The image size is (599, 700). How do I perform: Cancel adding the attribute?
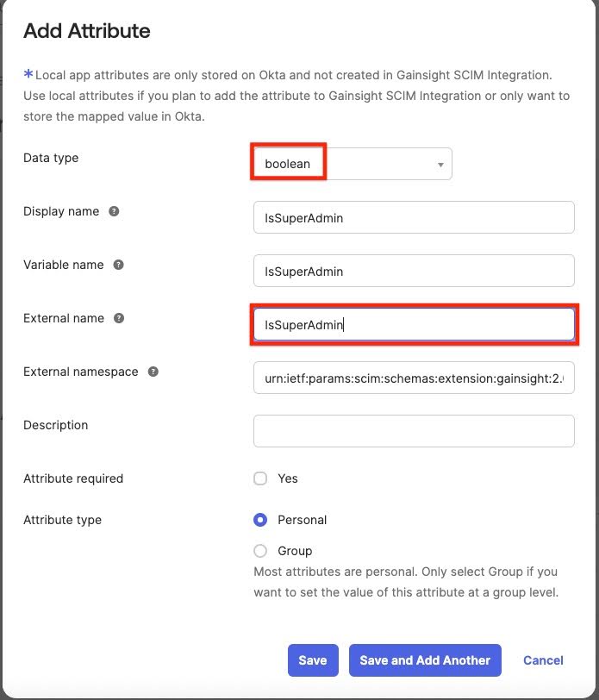[543, 660]
